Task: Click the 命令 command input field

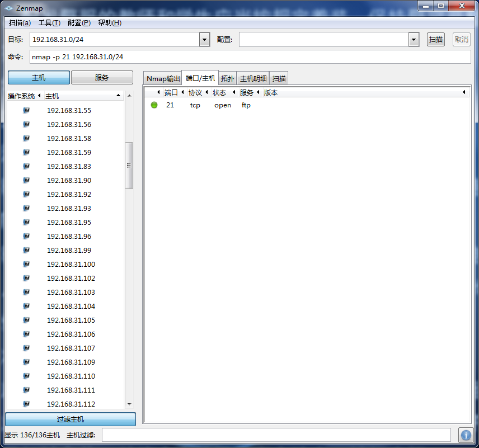Action: click(x=250, y=57)
